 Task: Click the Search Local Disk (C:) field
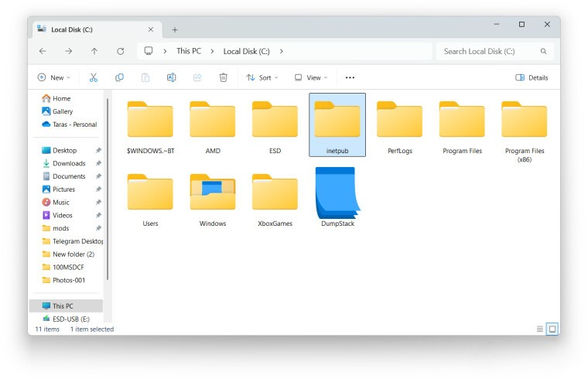pos(493,51)
